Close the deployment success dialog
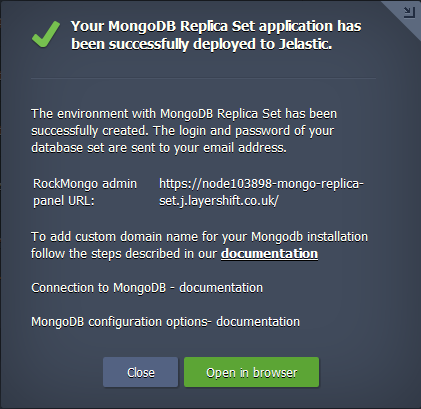Image resolution: width=421 pixels, height=409 pixels. [140, 372]
